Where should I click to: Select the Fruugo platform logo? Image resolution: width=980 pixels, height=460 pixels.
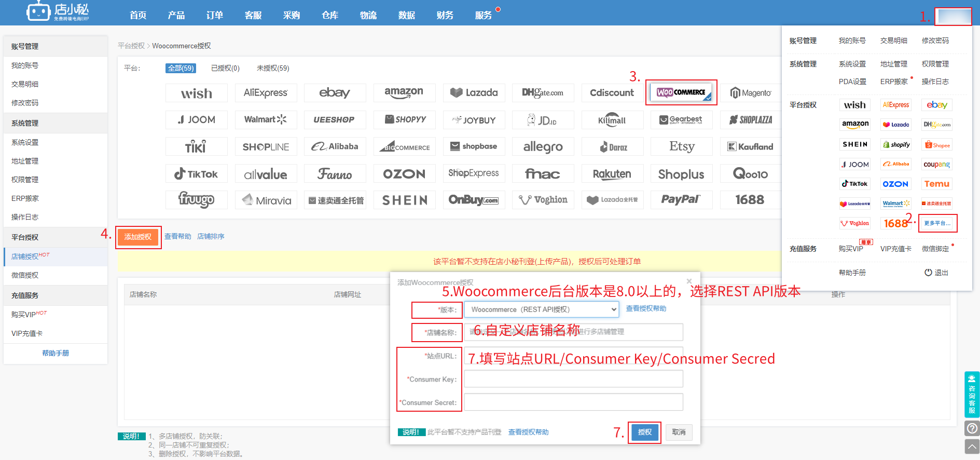196,200
